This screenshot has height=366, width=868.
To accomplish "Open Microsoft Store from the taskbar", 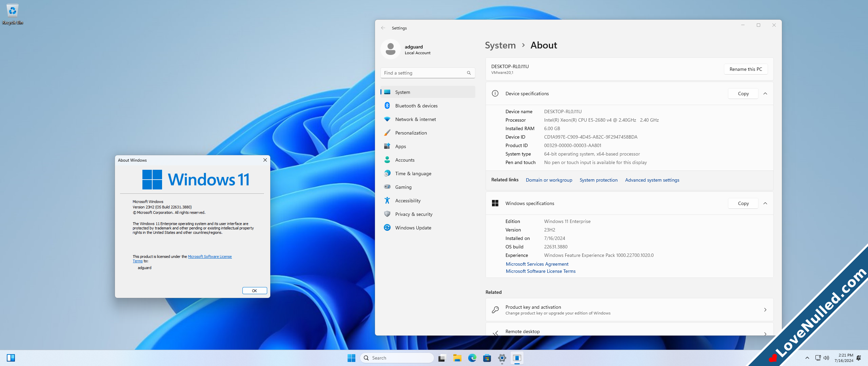I will (487, 358).
